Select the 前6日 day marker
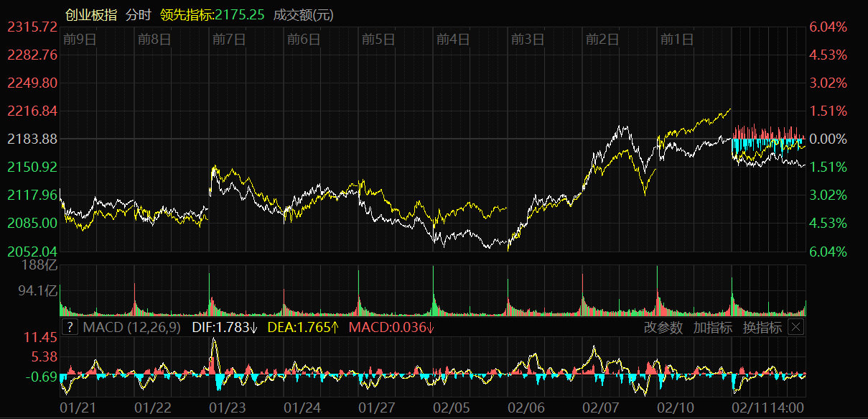 (304, 39)
